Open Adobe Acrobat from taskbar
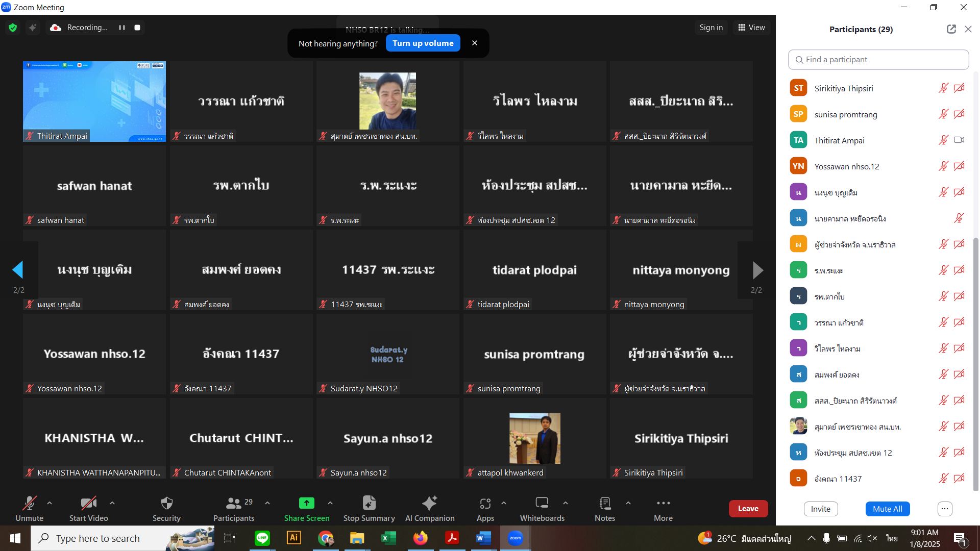 tap(452, 538)
